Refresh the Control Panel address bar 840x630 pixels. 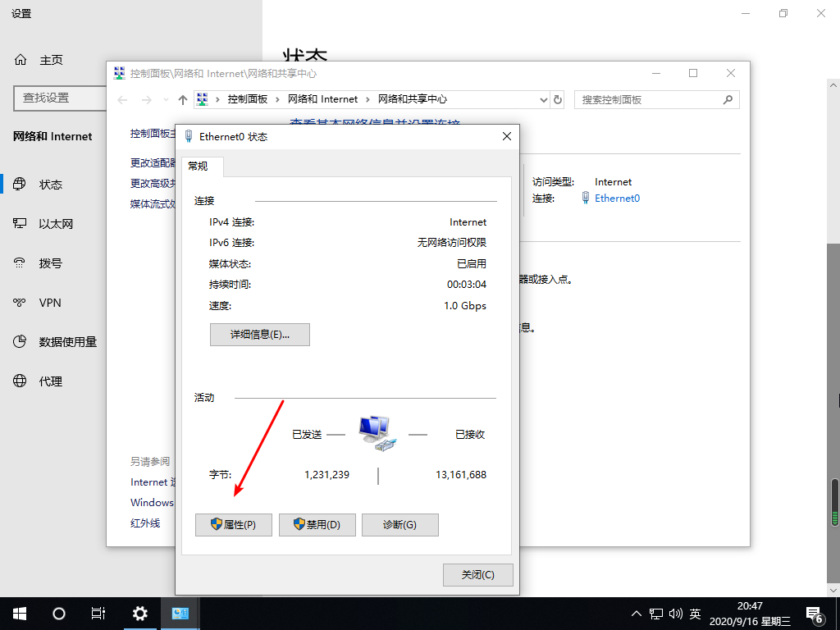click(558, 99)
